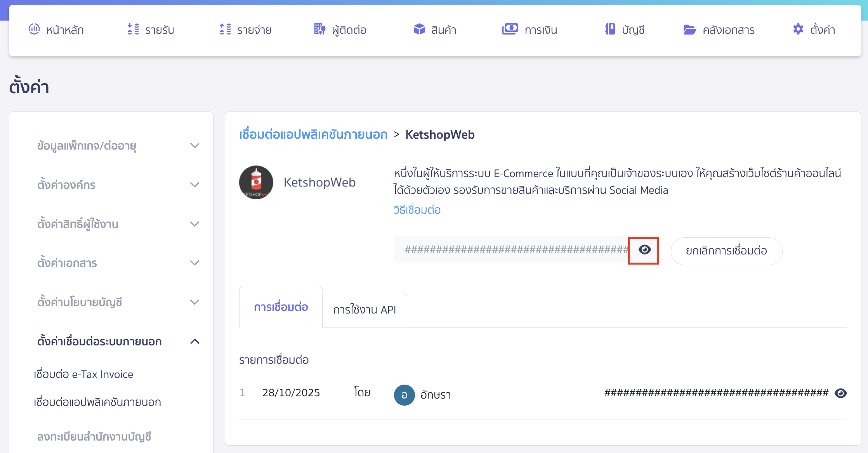Reveal the hidden API token with the eye toggle
The width and height of the screenshot is (868, 453).
pos(644,250)
